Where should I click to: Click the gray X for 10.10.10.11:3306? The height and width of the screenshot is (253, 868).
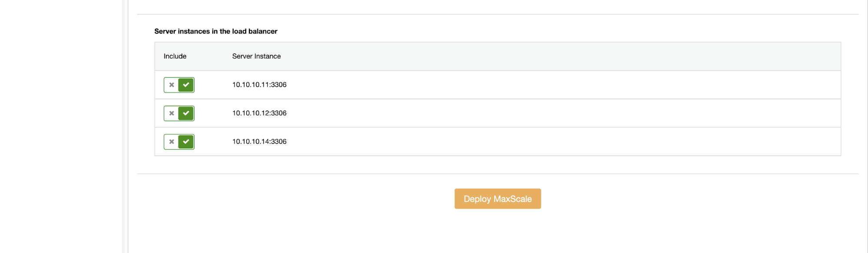pyautogui.click(x=172, y=85)
